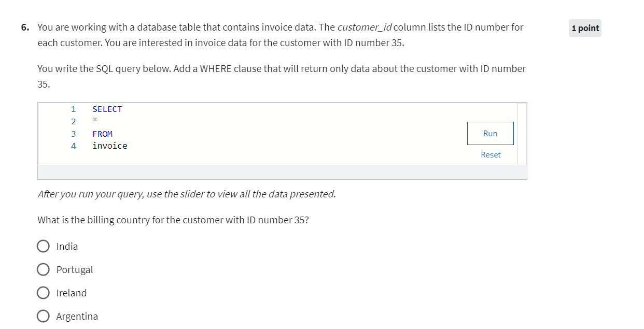Screen dimensions: 644x329
Task: Select the Portugal answer option
Action: pos(44,269)
